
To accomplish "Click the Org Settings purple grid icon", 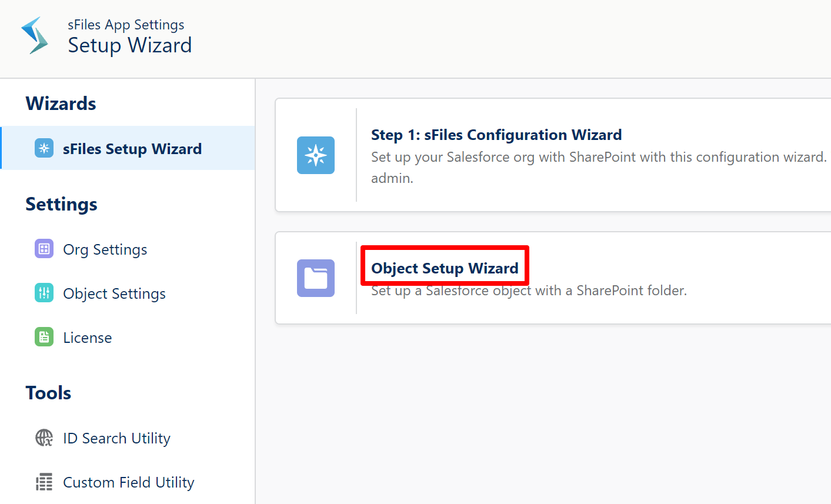I will point(44,249).
